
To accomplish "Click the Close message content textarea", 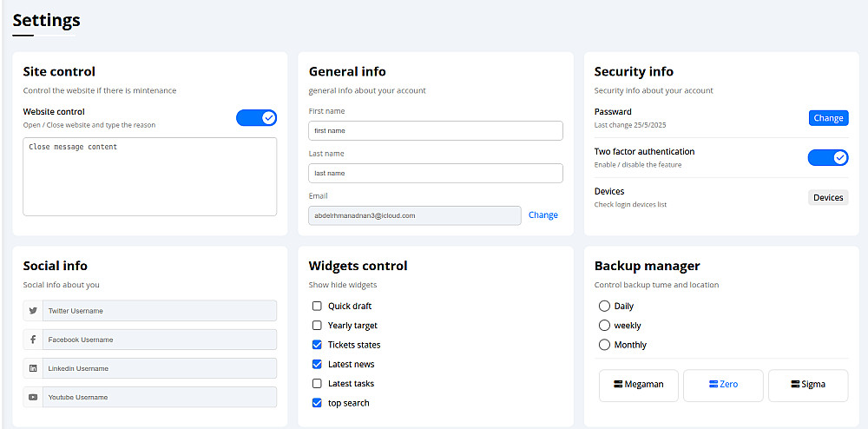I will 150,176.
